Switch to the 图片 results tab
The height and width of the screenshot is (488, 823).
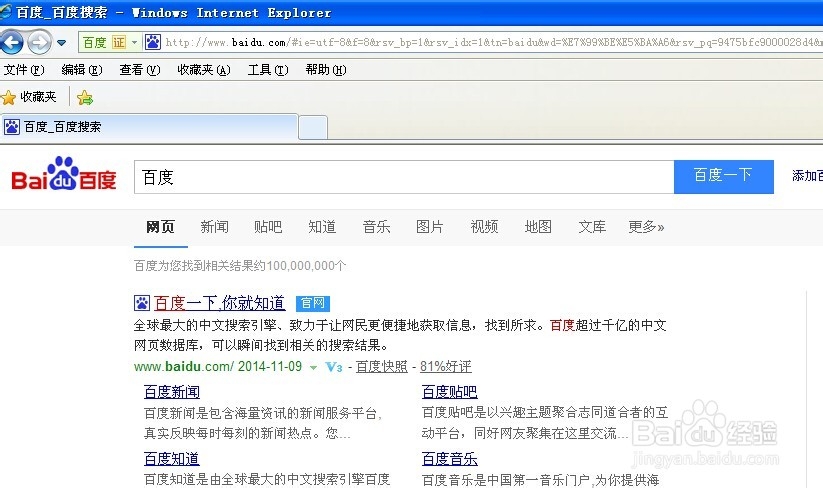point(430,227)
